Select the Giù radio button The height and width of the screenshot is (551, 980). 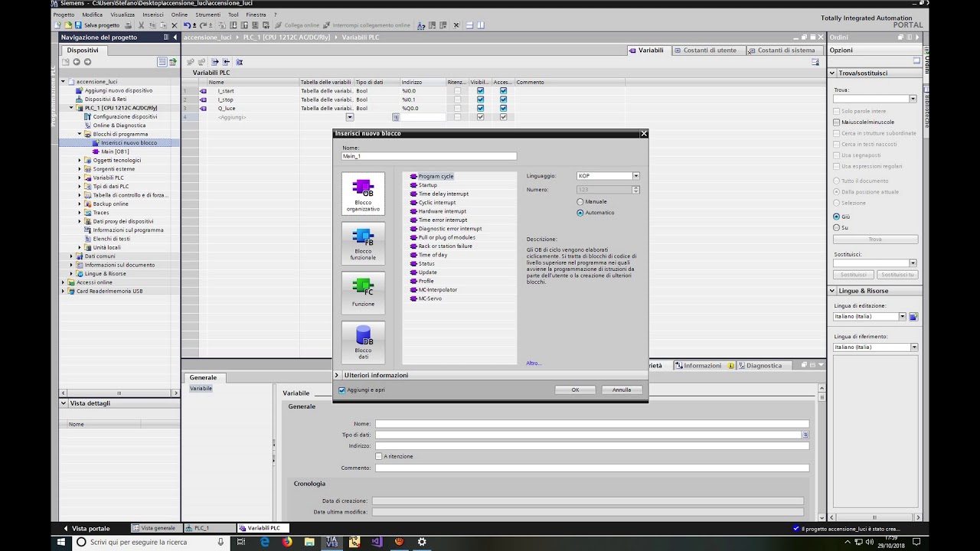(x=837, y=217)
